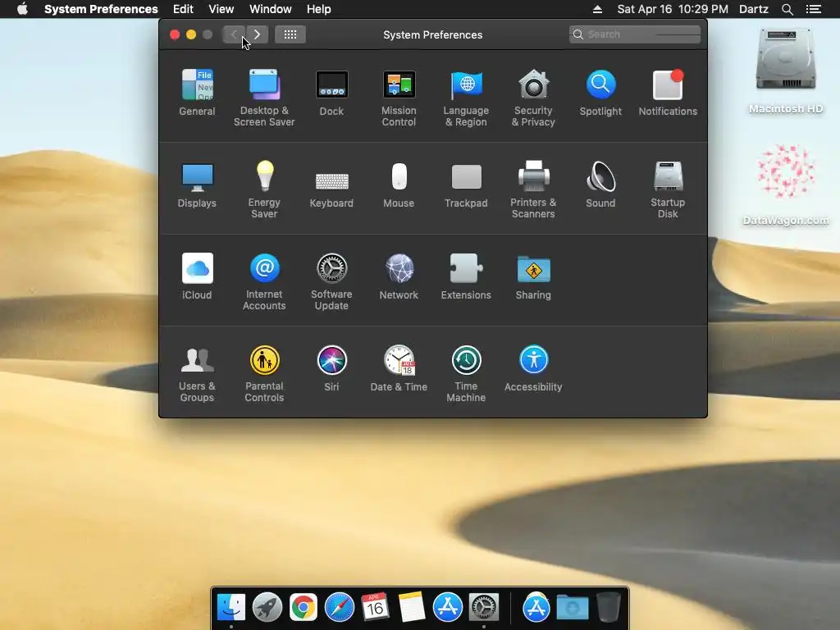Select the Macintosh HD desktop drive
840x630 pixels.
click(x=785, y=71)
